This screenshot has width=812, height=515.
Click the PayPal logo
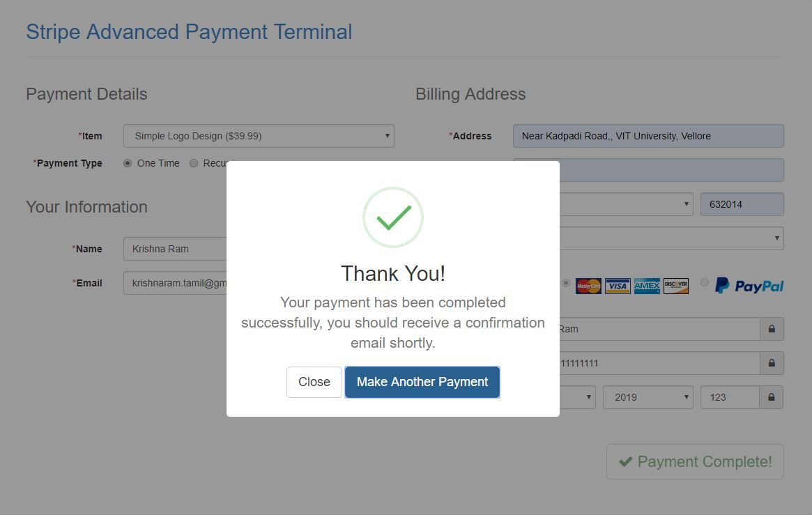749,286
